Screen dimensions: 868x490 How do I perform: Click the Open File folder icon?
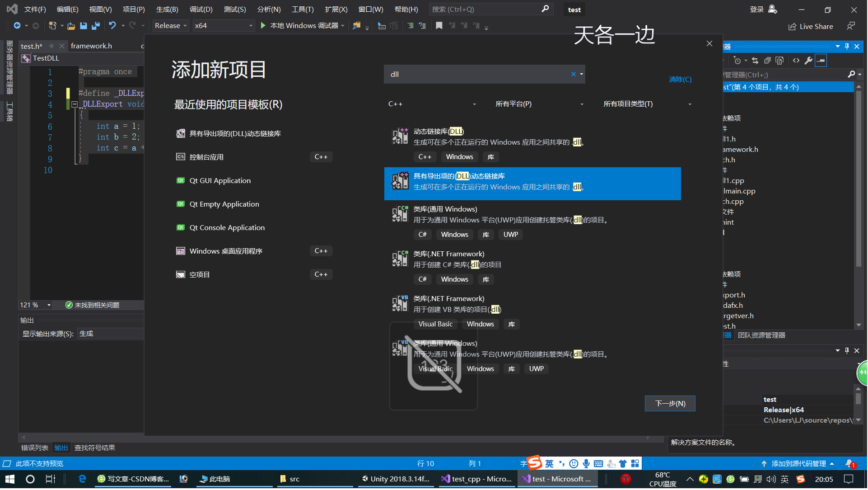(71, 26)
